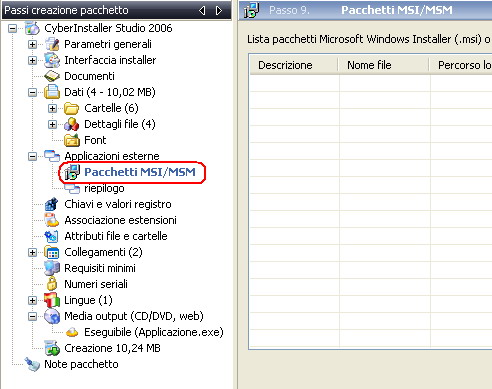This screenshot has width=492, height=389.
Task: Click the Applicazioni esterne windows icon
Action: coord(52,156)
